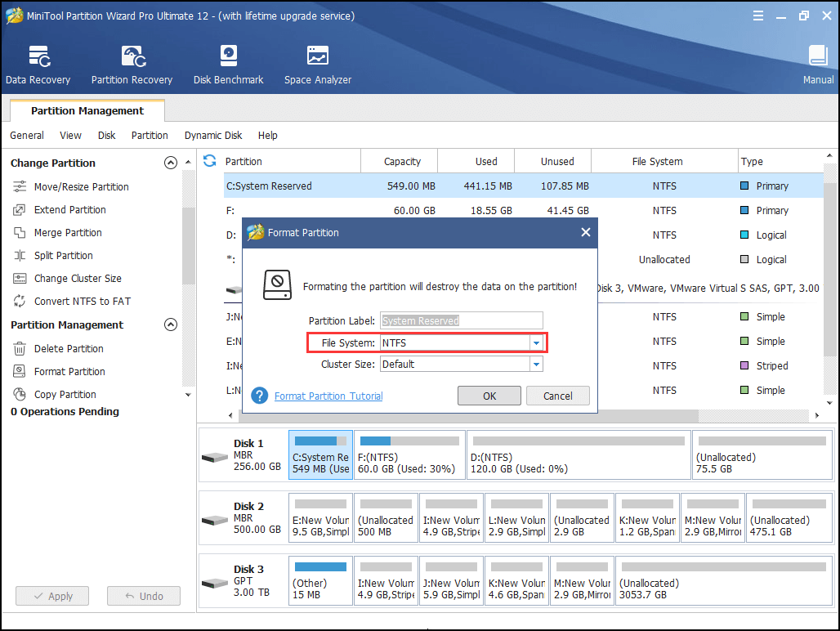Click the Partition Label input field
The image size is (840, 631).
pos(461,321)
